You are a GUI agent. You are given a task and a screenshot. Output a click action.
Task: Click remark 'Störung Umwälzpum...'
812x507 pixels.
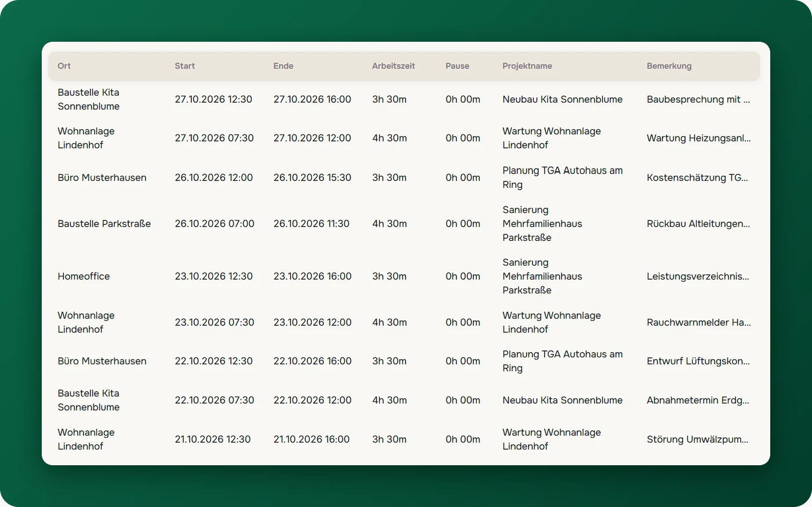[x=697, y=439]
